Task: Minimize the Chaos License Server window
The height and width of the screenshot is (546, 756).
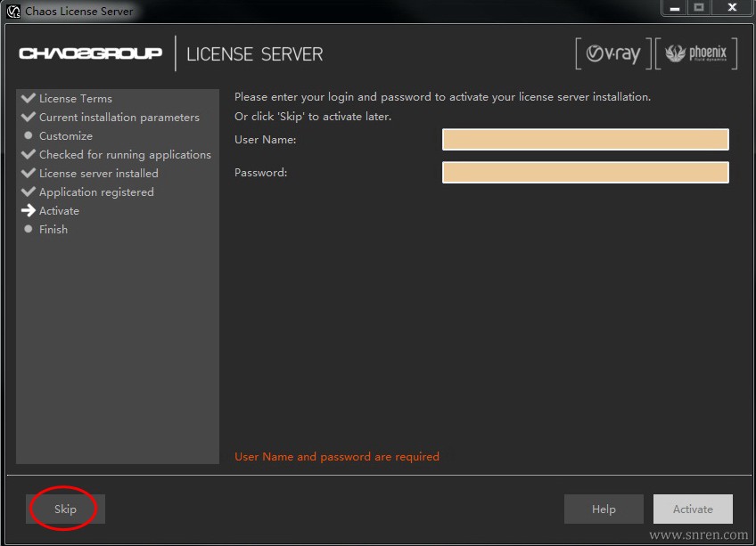Action: 675,8
